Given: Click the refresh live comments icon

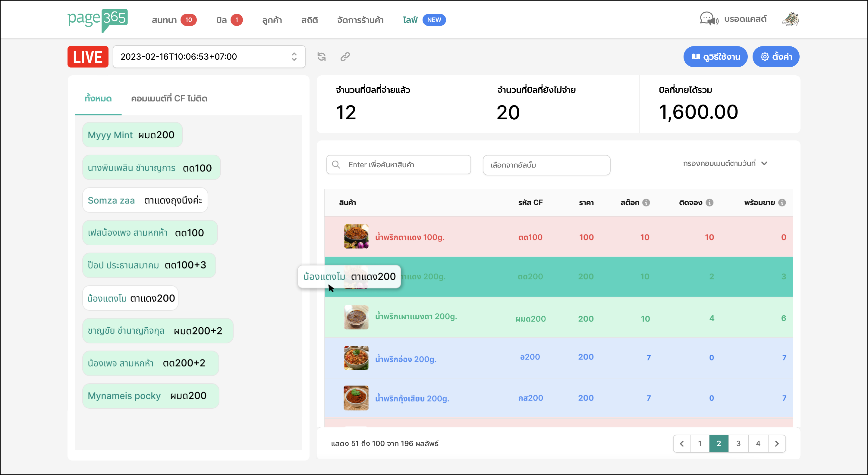Looking at the screenshot, I should 322,57.
